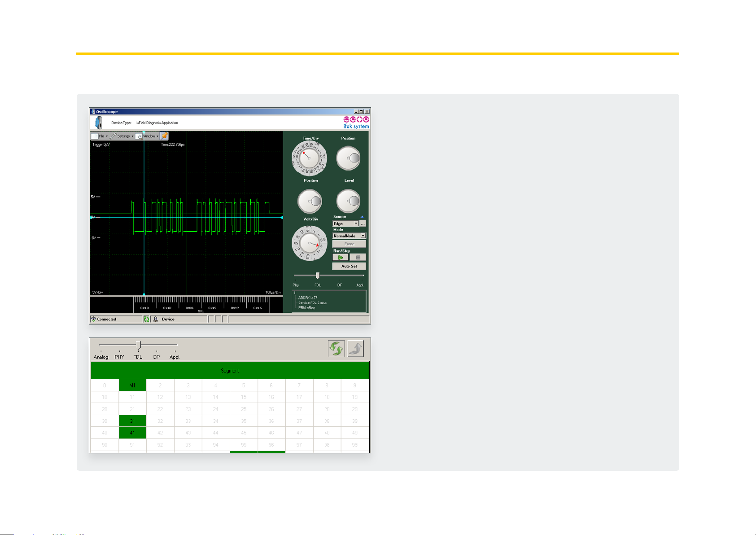
Task: Click the green refresh icon in status bar
Action: tap(146, 319)
